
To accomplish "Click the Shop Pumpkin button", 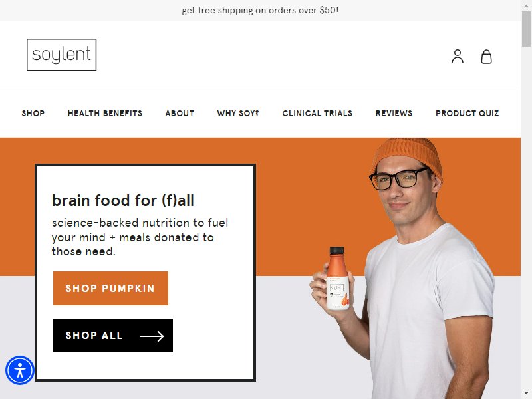I will tap(110, 288).
